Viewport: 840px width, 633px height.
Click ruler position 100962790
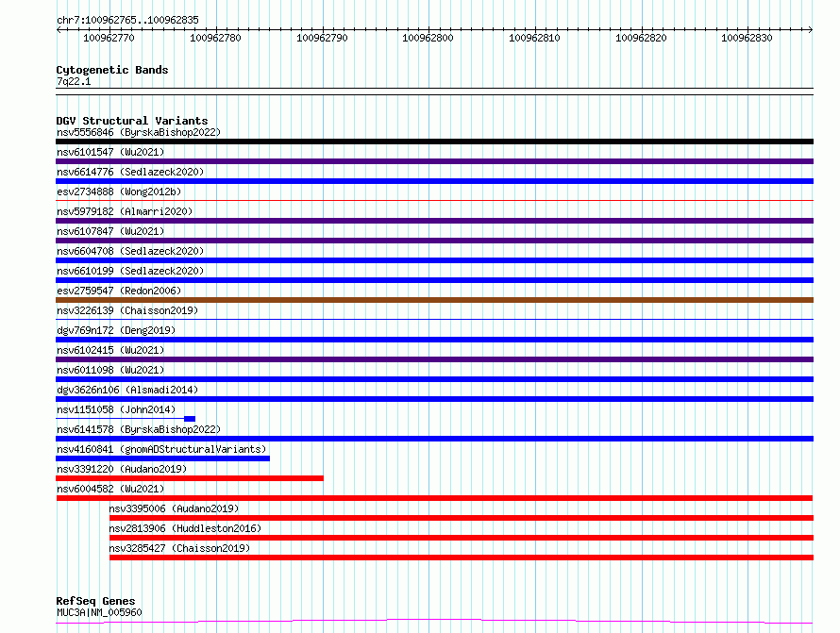pos(322,38)
